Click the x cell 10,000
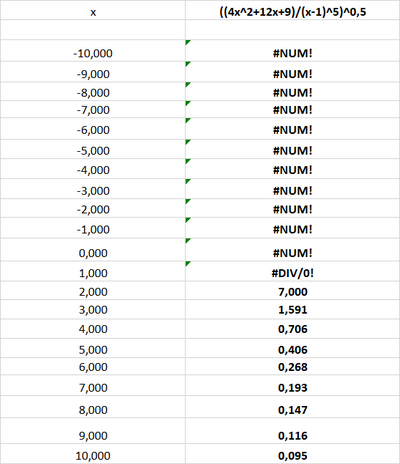This screenshot has width=400, height=464. click(93, 454)
